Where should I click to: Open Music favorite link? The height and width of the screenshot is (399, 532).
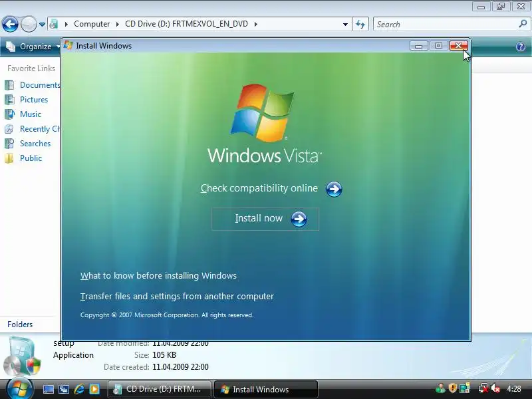coord(31,114)
